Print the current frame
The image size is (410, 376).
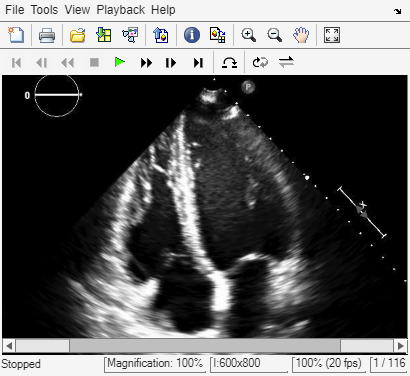[47, 35]
